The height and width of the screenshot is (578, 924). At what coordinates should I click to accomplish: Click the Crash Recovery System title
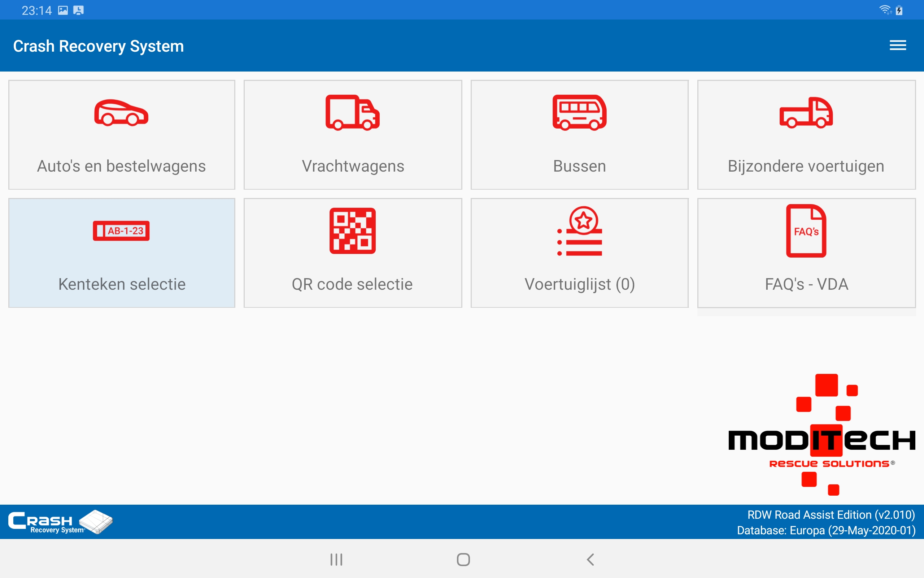[99, 46]
